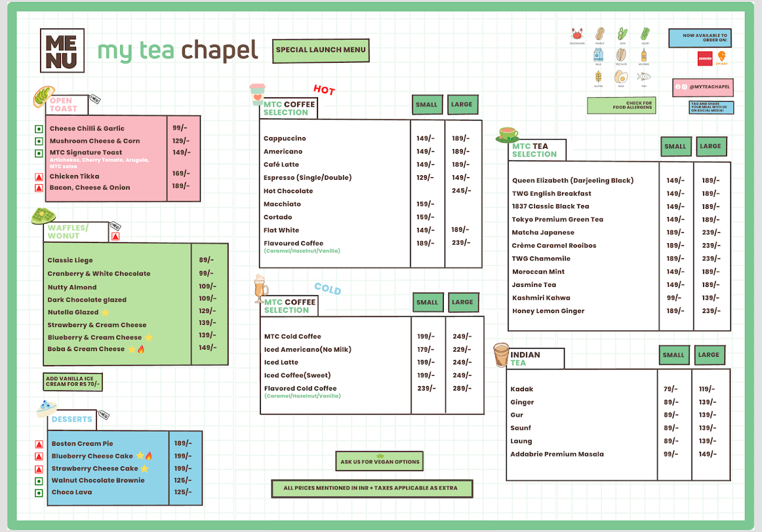Viewport: 762px width, 532px height.
Task: Click the Check For Food Allergens label
Action: tap(621, 105)
